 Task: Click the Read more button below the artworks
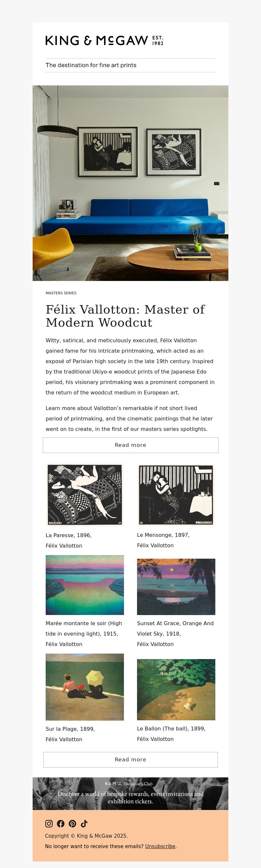[130, 759]
